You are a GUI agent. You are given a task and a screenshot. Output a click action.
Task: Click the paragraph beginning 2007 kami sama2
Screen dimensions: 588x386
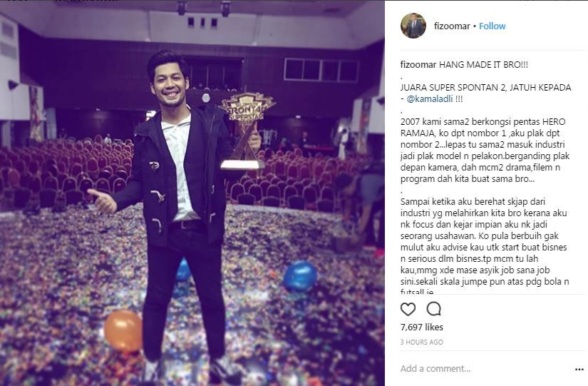[485, 151]
